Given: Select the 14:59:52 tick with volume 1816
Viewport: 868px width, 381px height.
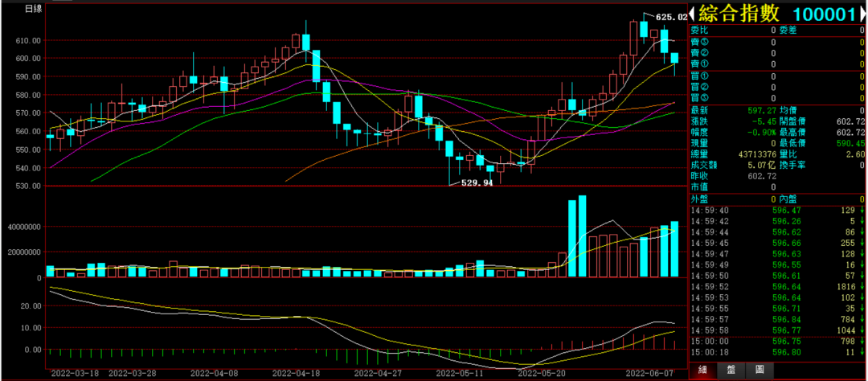Looking at the screenshot, I should click(x=776, y=287).
